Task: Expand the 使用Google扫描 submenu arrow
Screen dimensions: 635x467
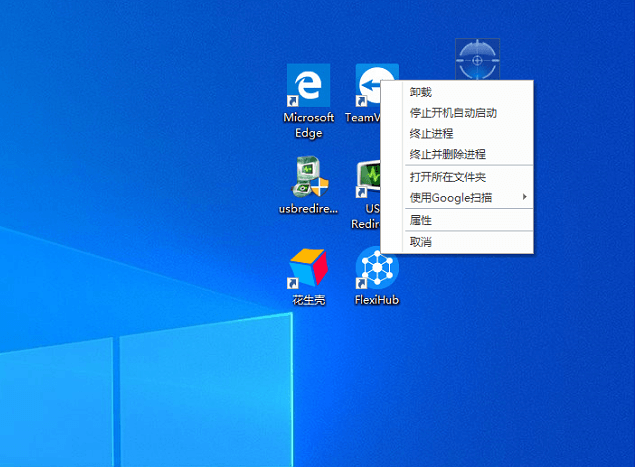Action: (524, 197)
